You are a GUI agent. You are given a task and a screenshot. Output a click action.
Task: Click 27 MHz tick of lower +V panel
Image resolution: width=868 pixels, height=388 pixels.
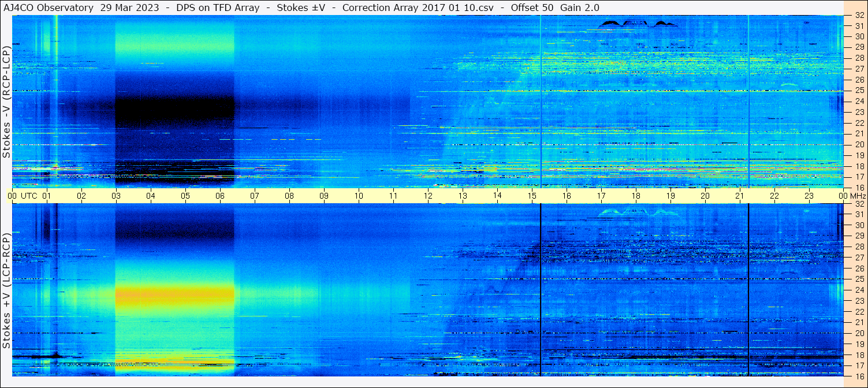tap(859, 258)
